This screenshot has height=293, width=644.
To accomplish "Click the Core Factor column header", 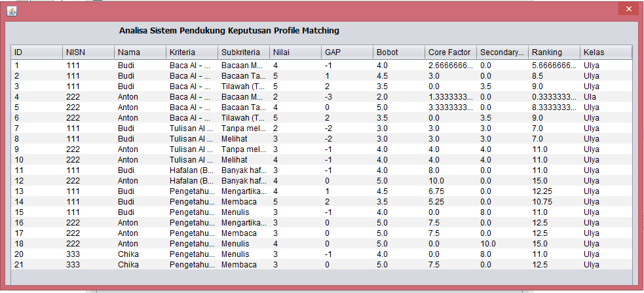I will [x=451, y=52].
